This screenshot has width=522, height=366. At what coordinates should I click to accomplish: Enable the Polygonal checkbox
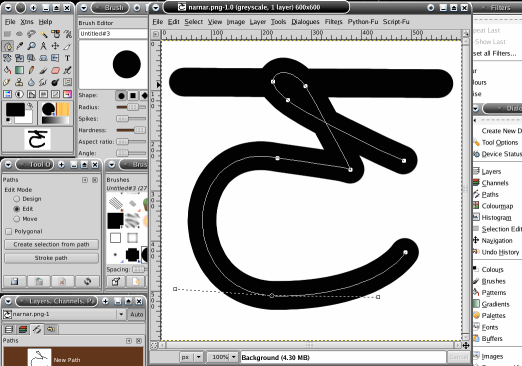(x=9, y=231)
